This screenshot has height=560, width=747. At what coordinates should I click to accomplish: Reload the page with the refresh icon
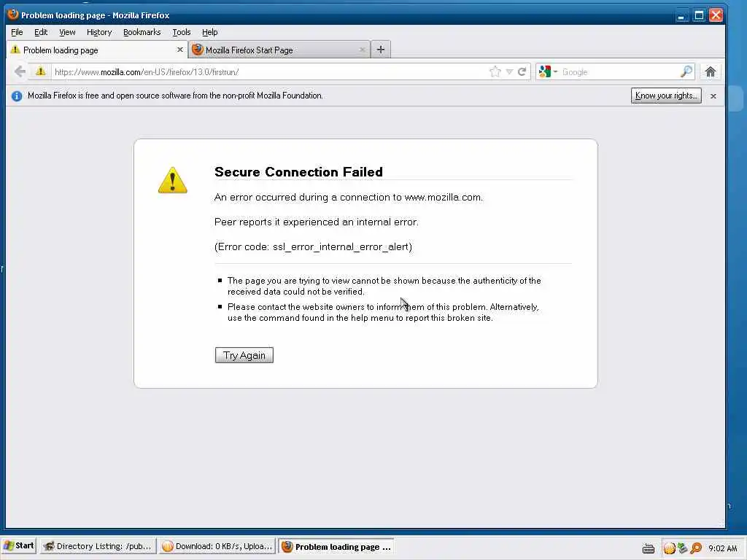(x=522, y=72)
